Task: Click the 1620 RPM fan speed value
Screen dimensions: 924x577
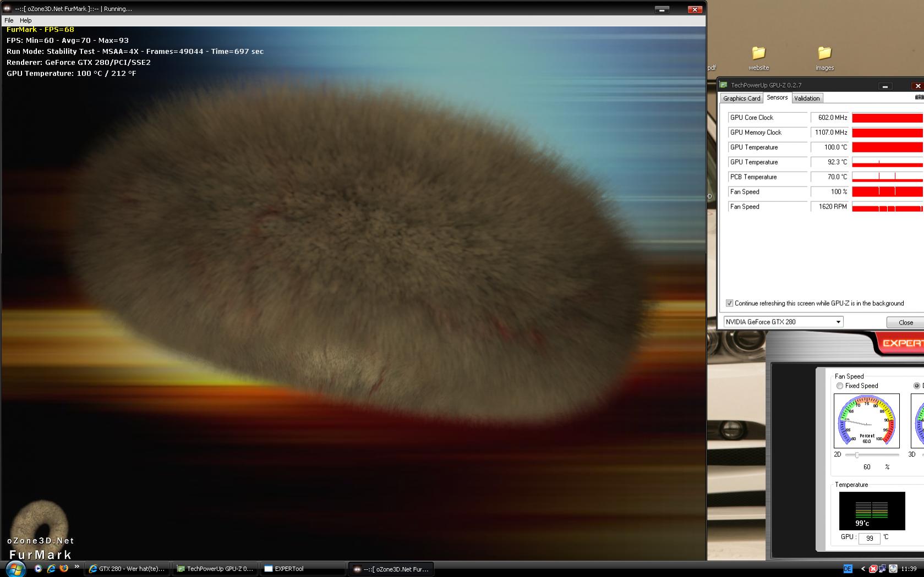Action: tap(829, 207)
